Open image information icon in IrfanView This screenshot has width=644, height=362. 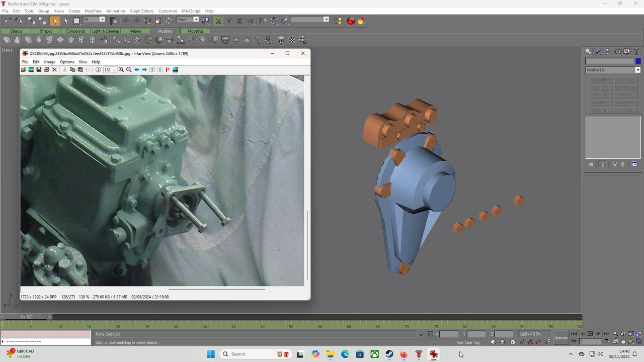click(x=98, y=70)
